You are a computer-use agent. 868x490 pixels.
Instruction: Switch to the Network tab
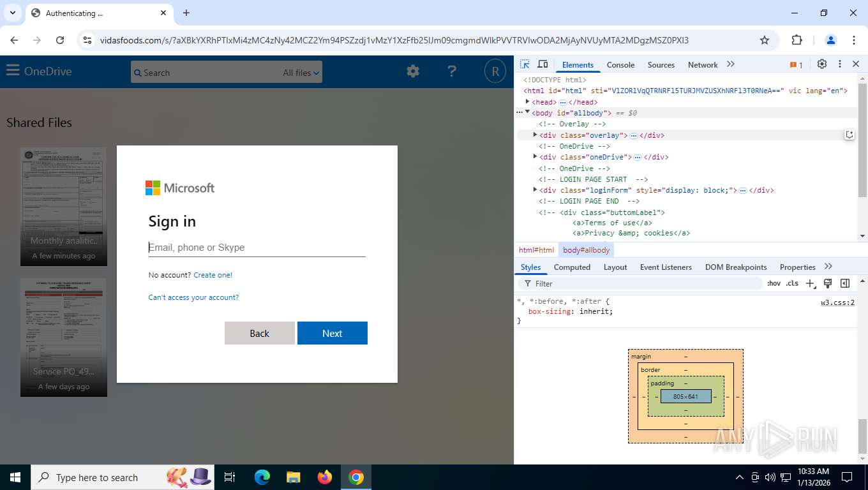pos(703,64)
